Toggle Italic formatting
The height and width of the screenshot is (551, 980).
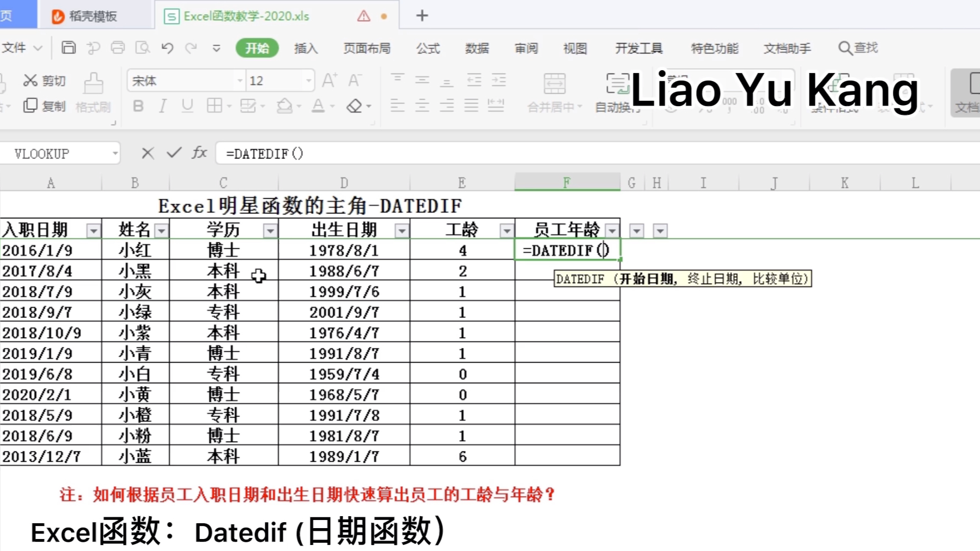click(x=162, y=106)
